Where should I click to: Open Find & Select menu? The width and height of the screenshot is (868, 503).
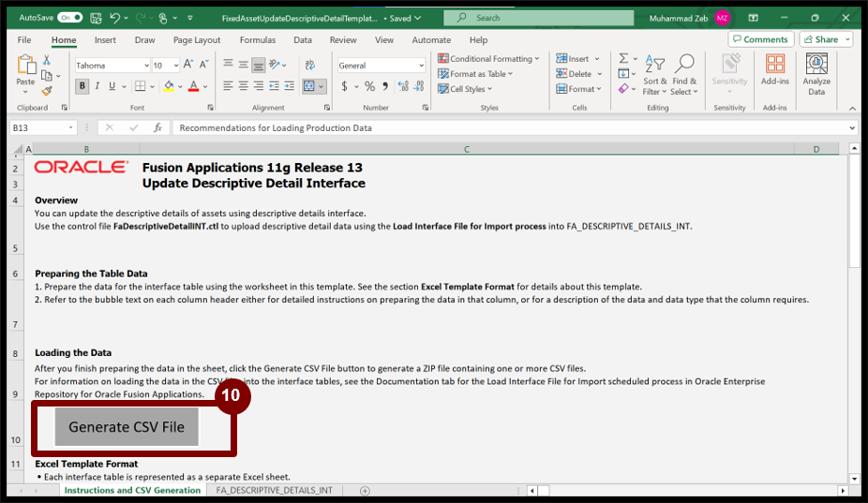coord(685,75)
